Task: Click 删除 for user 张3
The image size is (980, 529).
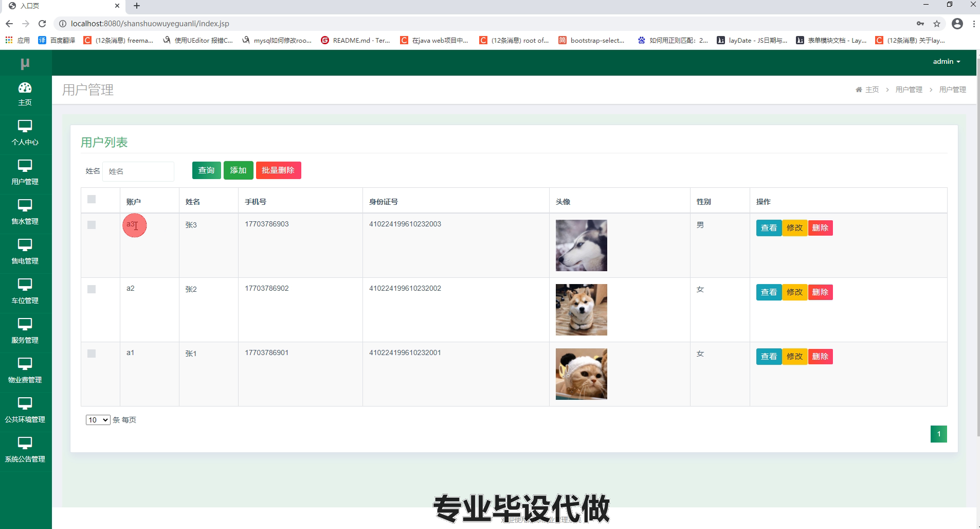Action: (820, 228)
